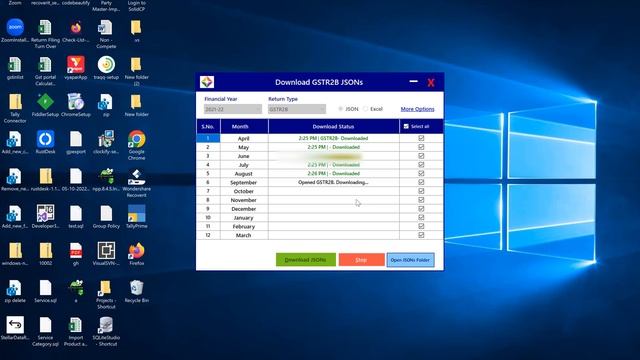
Task: Open the SQLiteStudio shortcut icon
Action: click(106, 325)
